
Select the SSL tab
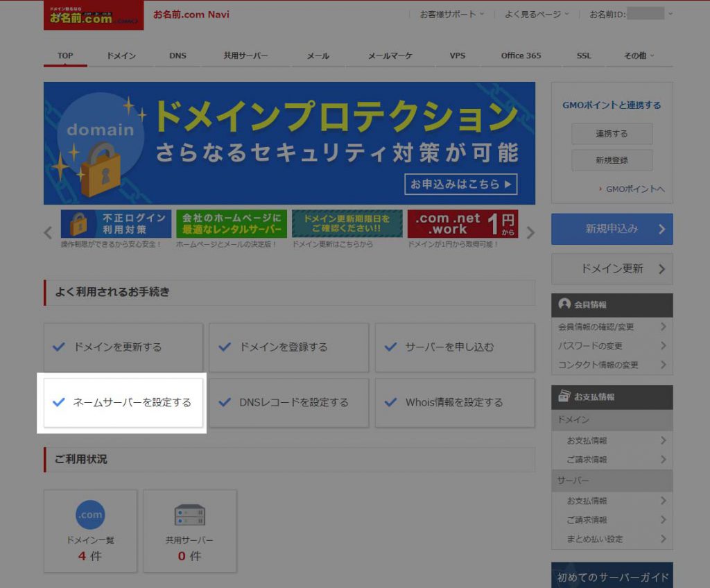tap(584, 55)
